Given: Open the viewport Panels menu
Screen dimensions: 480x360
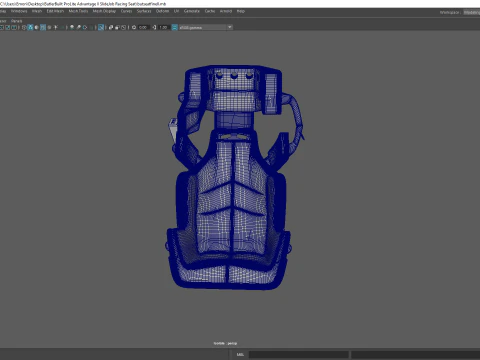Looking at the screenshot, I should (x=16, y=21).
